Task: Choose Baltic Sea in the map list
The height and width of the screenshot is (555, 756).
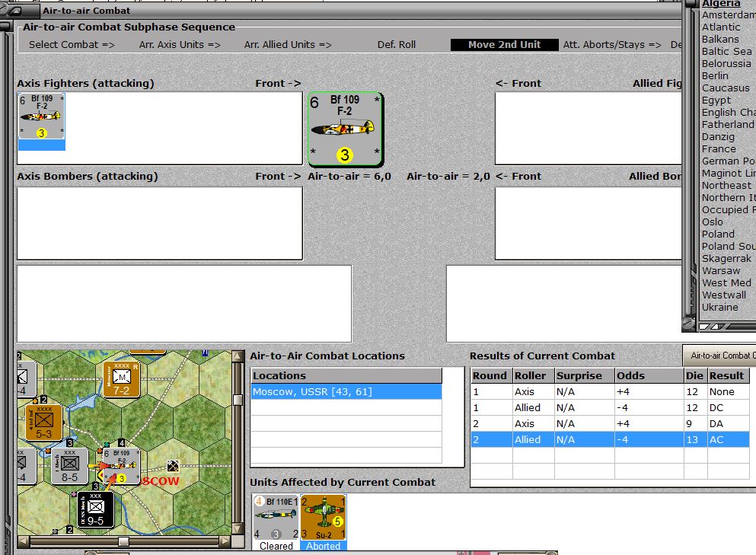Action: (x=726, y=51)
